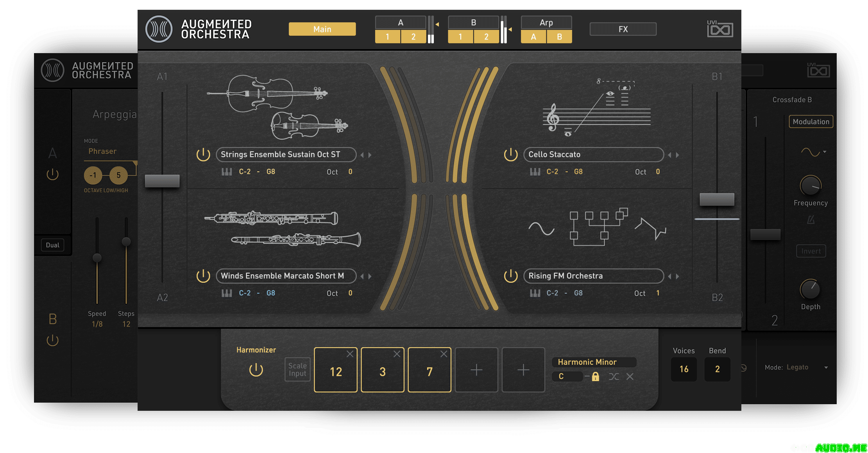
Task: Select sub-tab 1 under layer B
Action: [x=460, y=37]
